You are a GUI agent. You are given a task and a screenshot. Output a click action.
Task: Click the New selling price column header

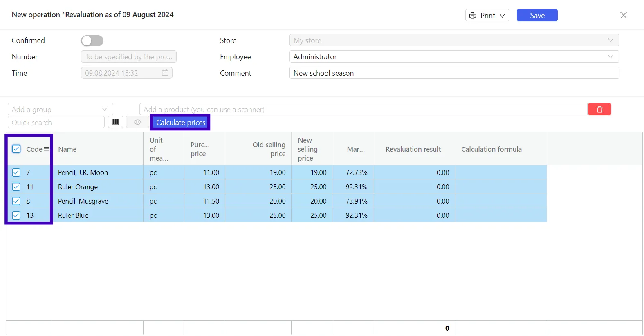tap(312, 149)
